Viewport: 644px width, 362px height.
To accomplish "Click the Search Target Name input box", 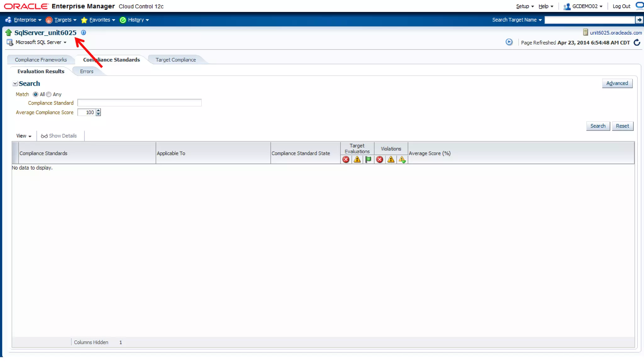I will pos(590,20).
